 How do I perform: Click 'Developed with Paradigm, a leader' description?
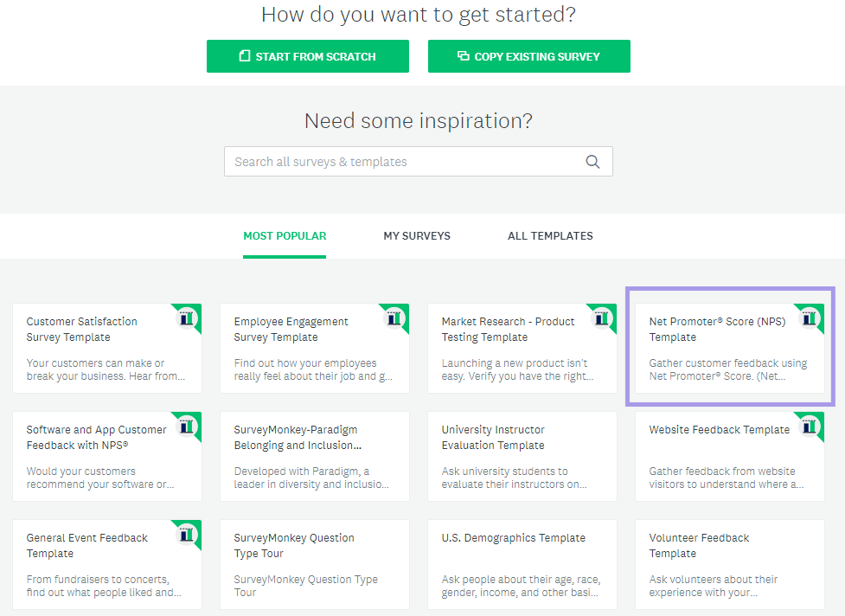(x=311, y=478)
